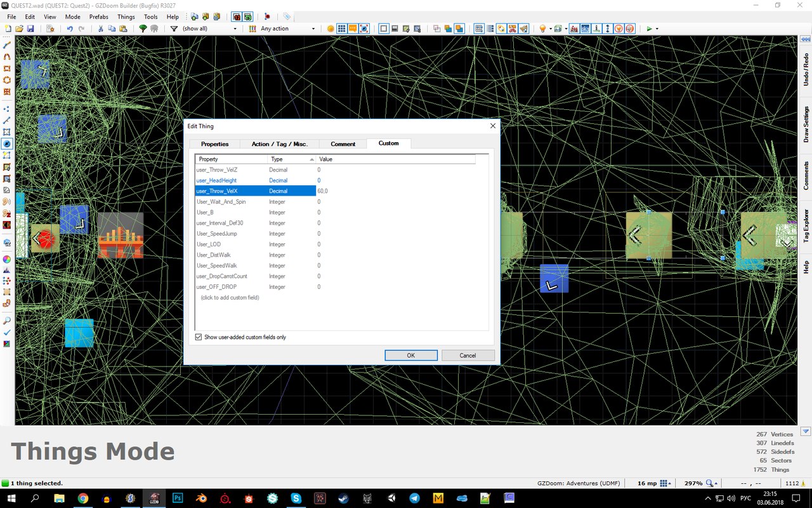Toggle the event lines button

coord(596,29)
